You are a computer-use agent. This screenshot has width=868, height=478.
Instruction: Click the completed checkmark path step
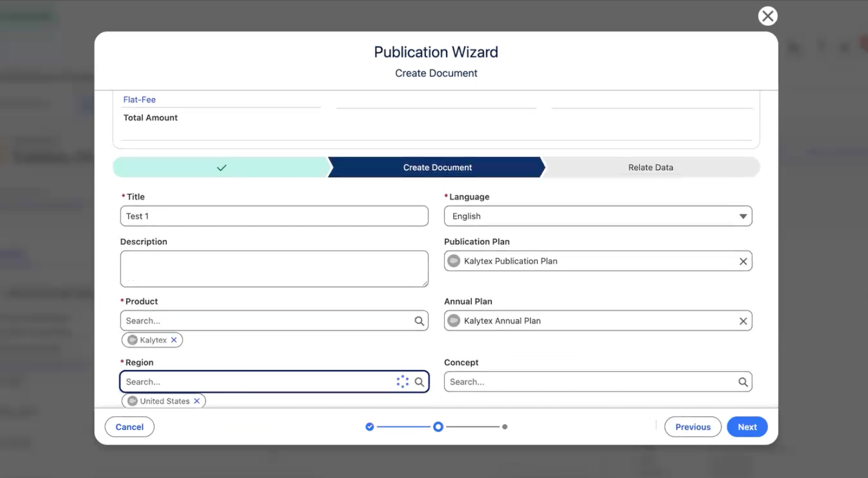coord(222,167)
